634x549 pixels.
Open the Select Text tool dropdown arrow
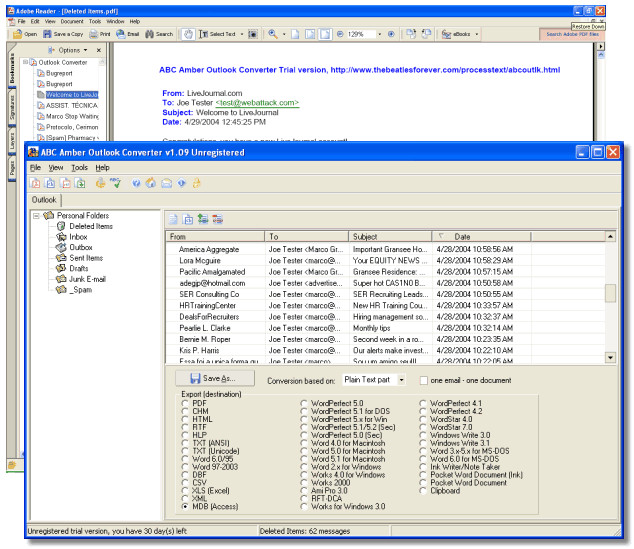coord(242,34)
